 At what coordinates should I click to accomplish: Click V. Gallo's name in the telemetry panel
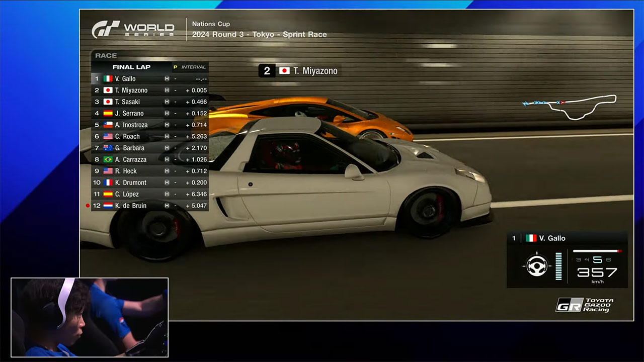pyautogui.click(x=552, y=238)
